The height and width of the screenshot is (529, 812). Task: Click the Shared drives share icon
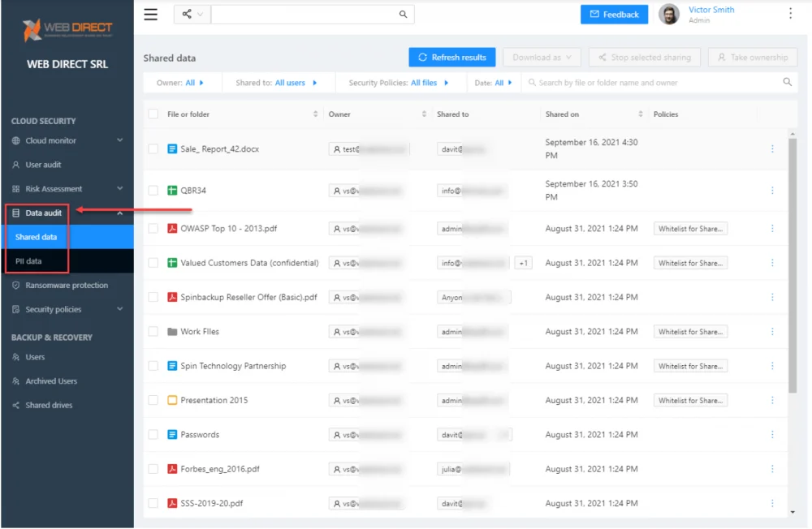click(x=16, y=406)
